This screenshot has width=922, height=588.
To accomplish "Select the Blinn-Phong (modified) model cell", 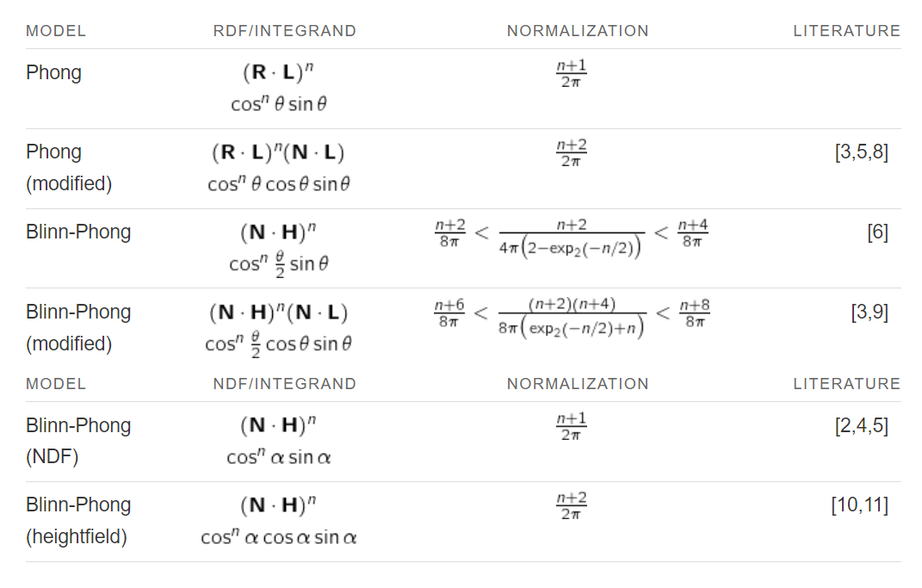I will point(78,328).
